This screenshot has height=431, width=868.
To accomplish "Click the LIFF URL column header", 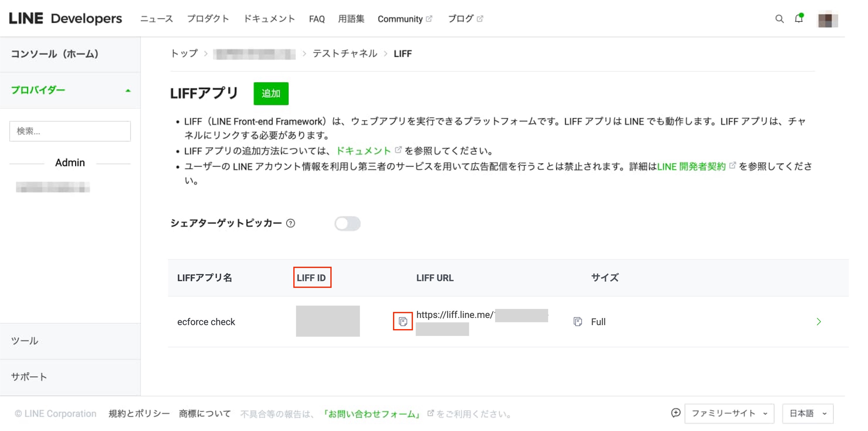I will point(435,278).
